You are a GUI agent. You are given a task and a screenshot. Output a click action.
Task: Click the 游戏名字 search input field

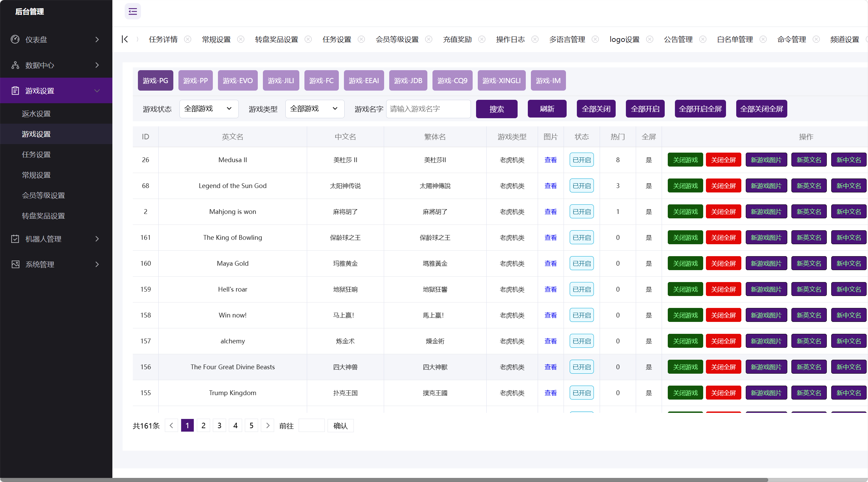click(x=428, y=109)
